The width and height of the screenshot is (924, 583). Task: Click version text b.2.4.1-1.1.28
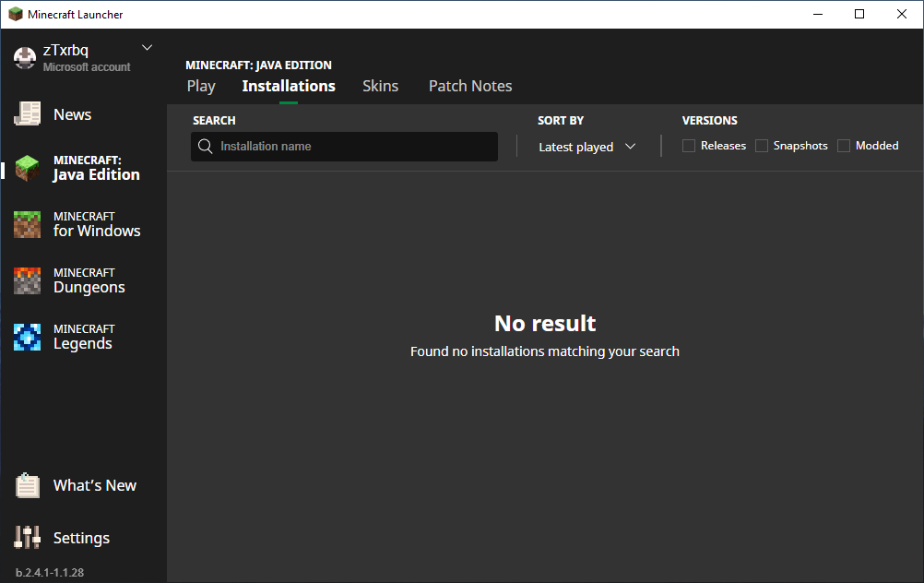click(x=50, y=572)
